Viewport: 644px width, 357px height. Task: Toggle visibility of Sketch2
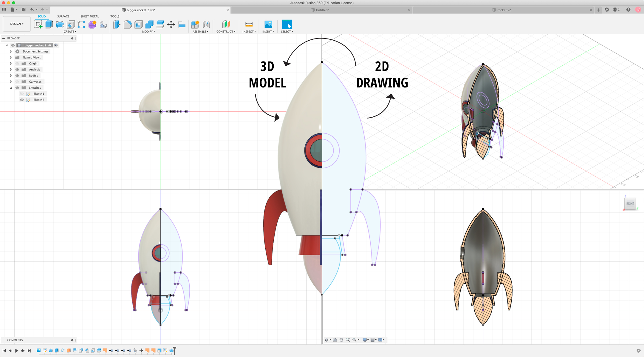(x=22, y=100)
